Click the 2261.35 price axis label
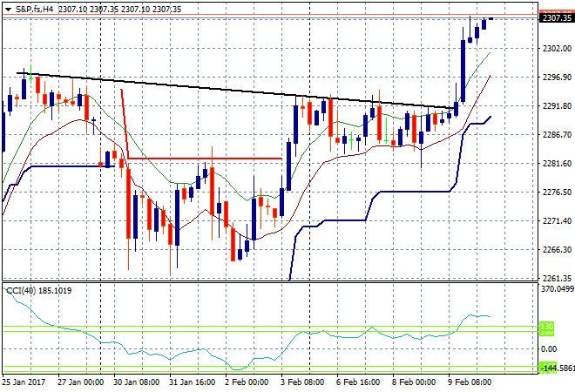The height and width of the screenshot is (392, 575). pyautogui.click(x=557, y=278)
